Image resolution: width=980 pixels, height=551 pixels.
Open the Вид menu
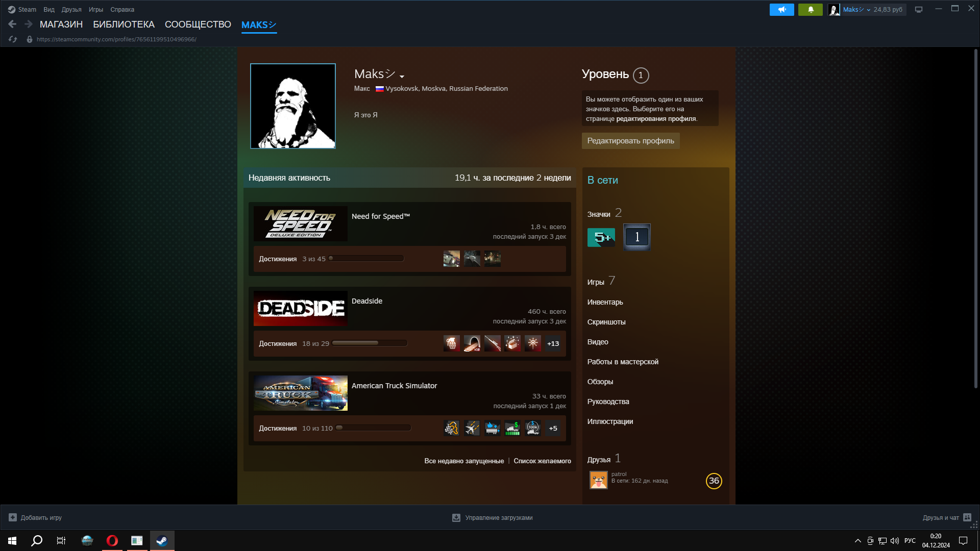coord(49,10)
